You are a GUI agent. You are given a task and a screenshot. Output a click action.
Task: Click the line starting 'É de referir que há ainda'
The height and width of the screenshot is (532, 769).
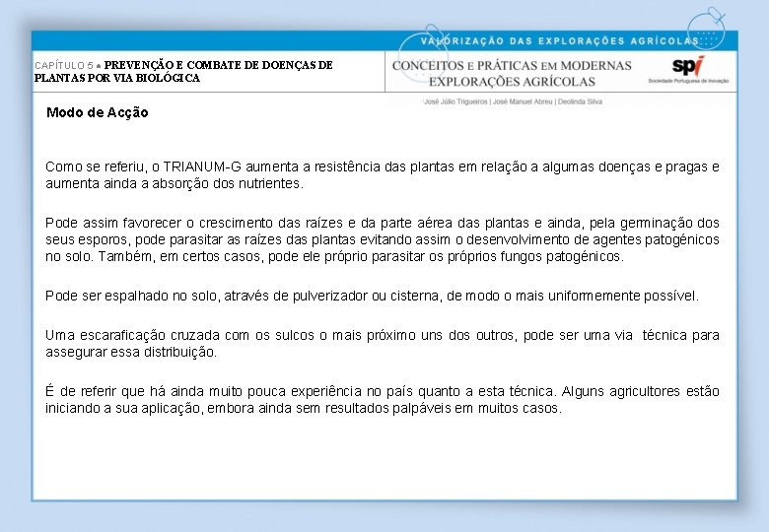pos(383,391)
